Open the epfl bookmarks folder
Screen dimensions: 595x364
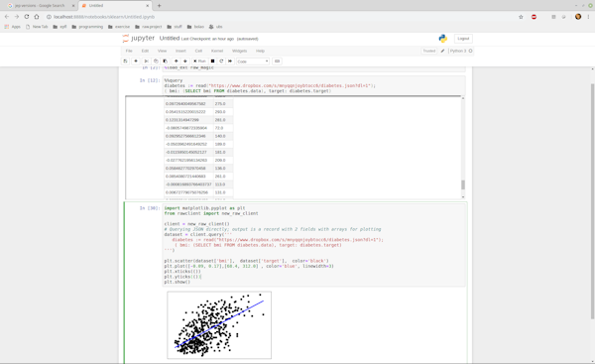pos(59,27)
